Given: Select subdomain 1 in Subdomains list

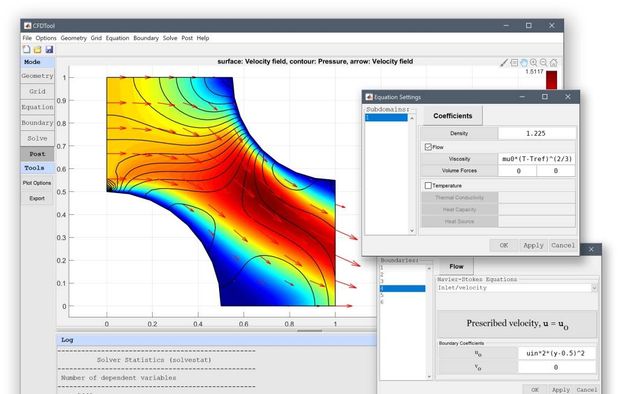Looking at the screenshot, I should click(x=386, y=117).
